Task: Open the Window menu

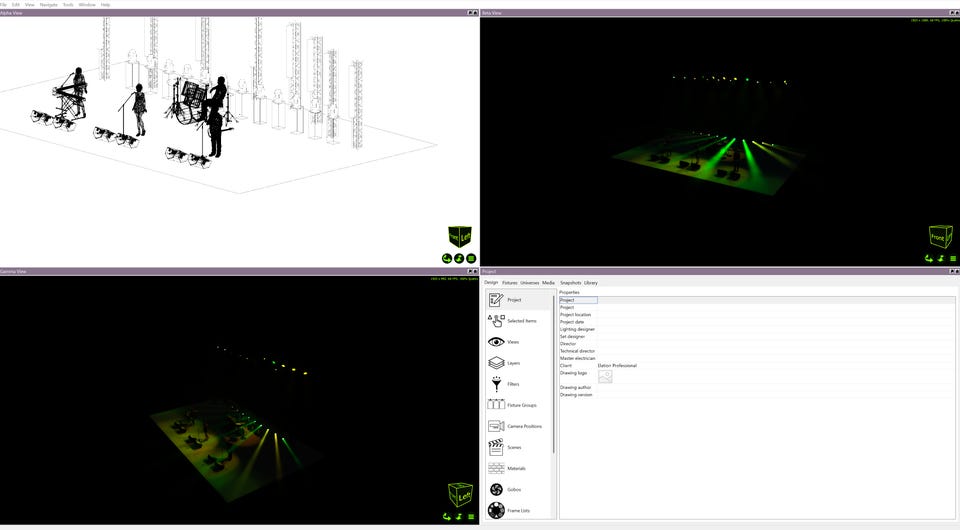Action: point(87,4)
